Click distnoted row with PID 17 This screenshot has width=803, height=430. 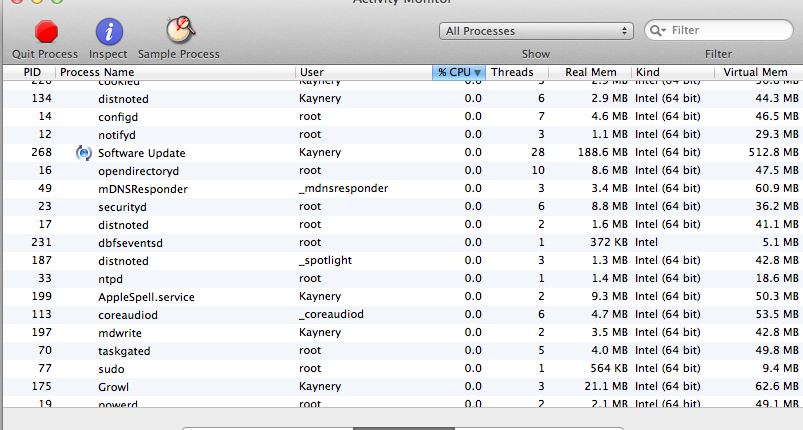point(403,225)
